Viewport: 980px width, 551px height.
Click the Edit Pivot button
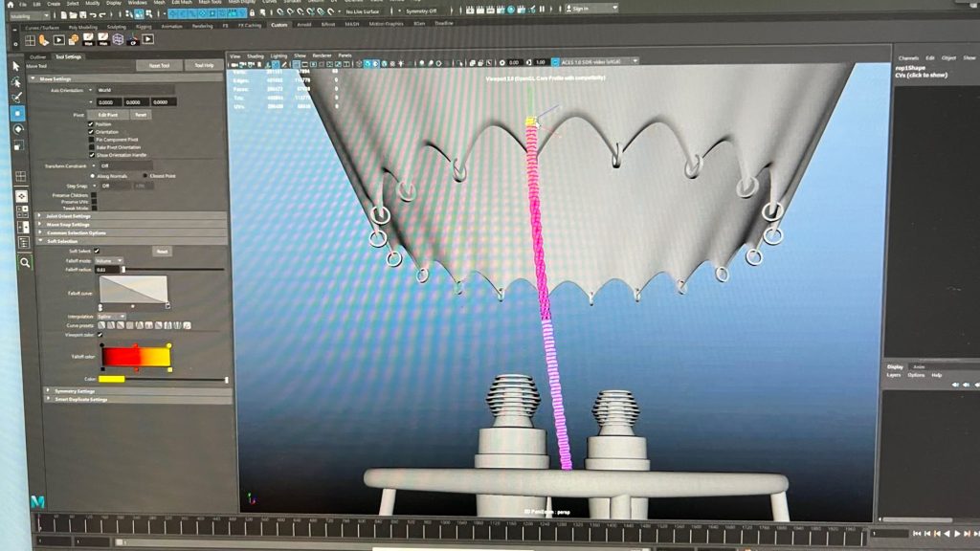point(107,115)
